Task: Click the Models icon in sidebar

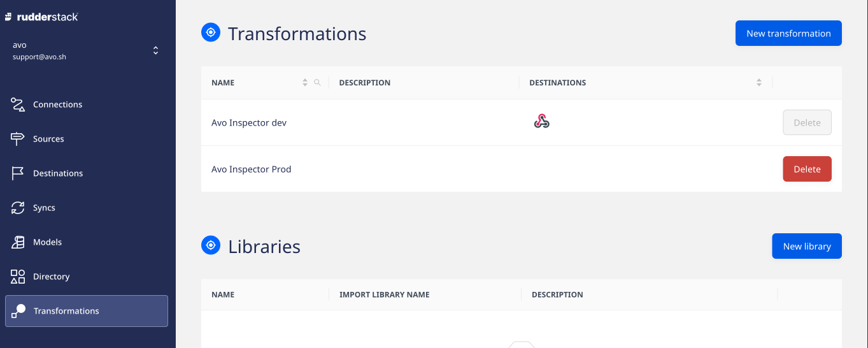Action: click(18, 242)
